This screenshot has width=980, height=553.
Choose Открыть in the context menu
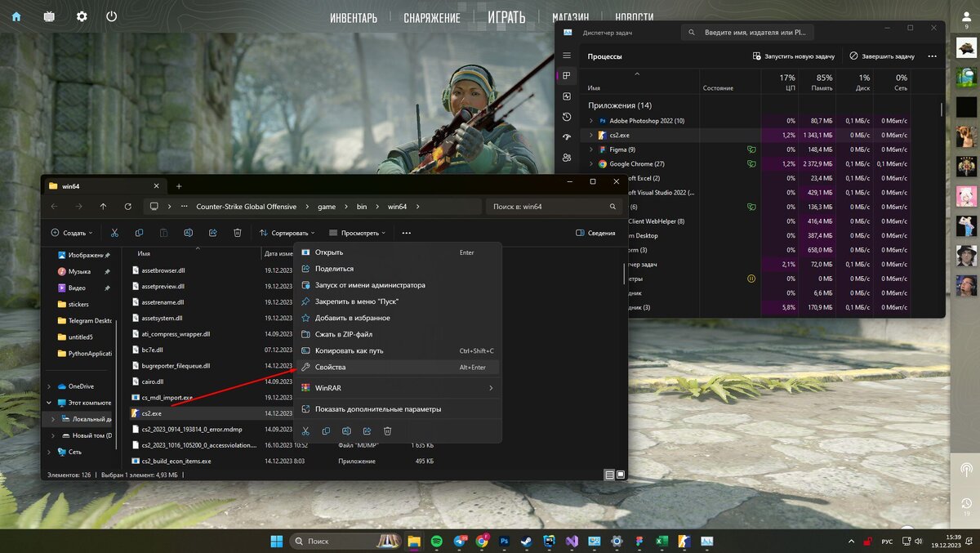[x=397, y=252]
